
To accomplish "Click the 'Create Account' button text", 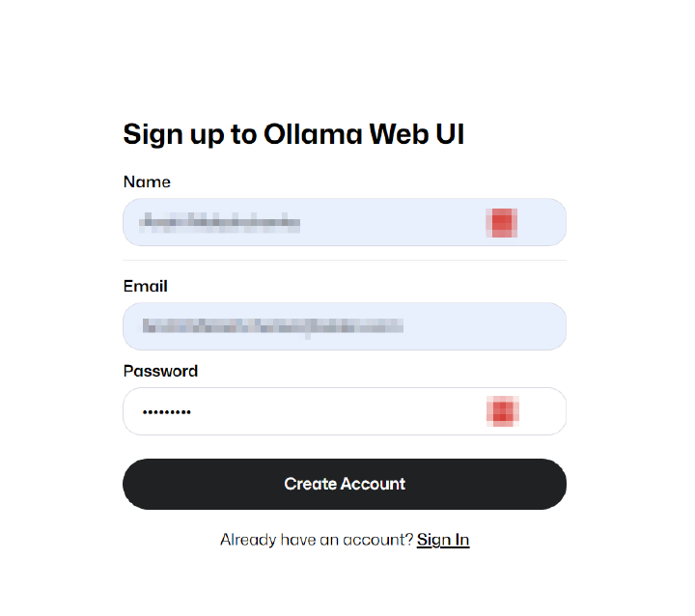I will coord(345,484).
